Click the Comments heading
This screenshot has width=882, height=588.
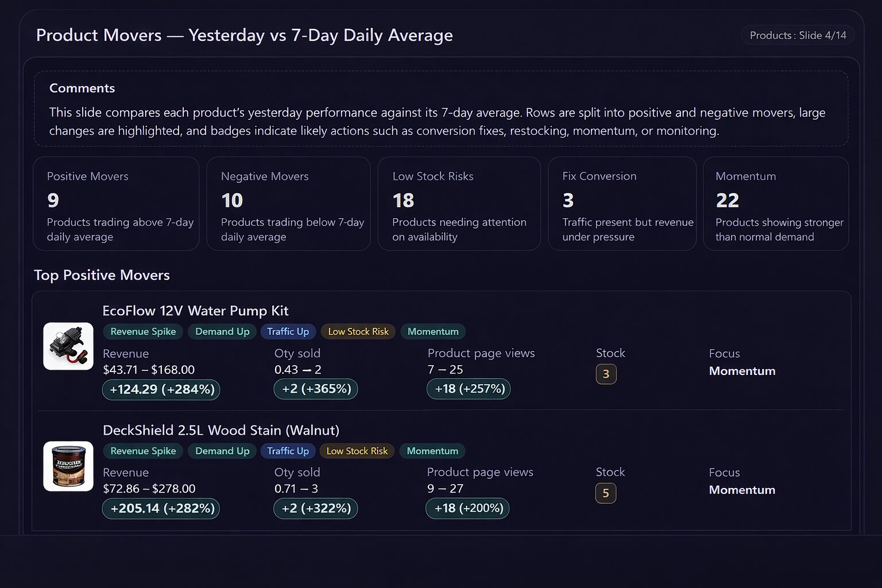(82, 88)
